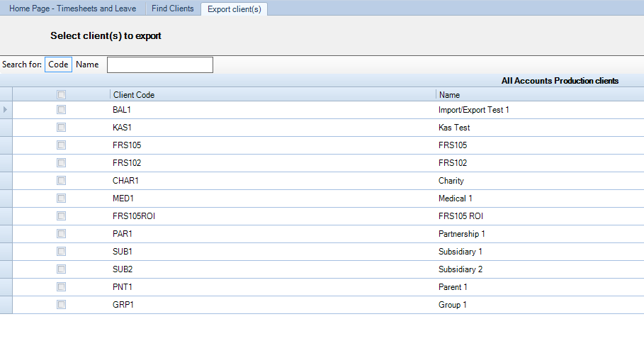Select client code BAL1
Screen dimensions: 644x341
click(122, 110)
